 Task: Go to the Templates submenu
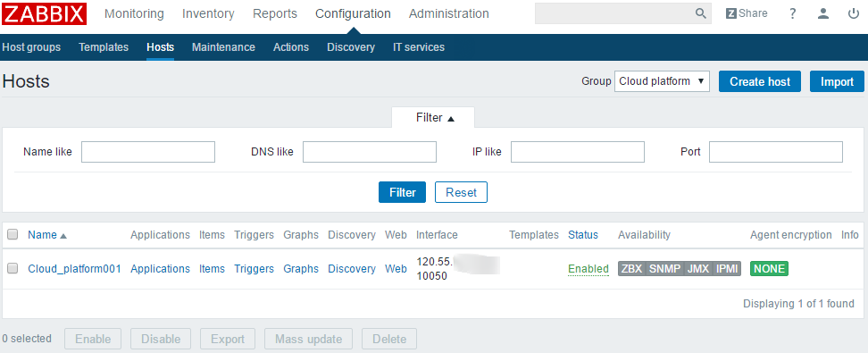pos(104,47)
